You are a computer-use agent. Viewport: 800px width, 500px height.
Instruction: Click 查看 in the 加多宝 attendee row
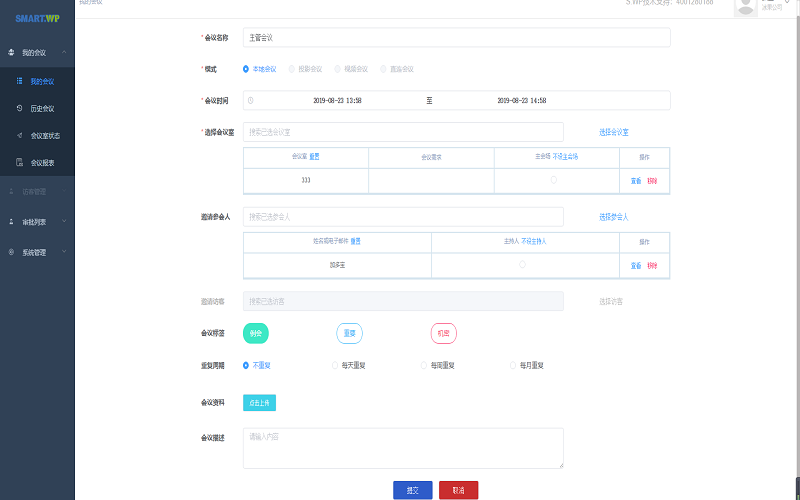(x=636, y=266)
